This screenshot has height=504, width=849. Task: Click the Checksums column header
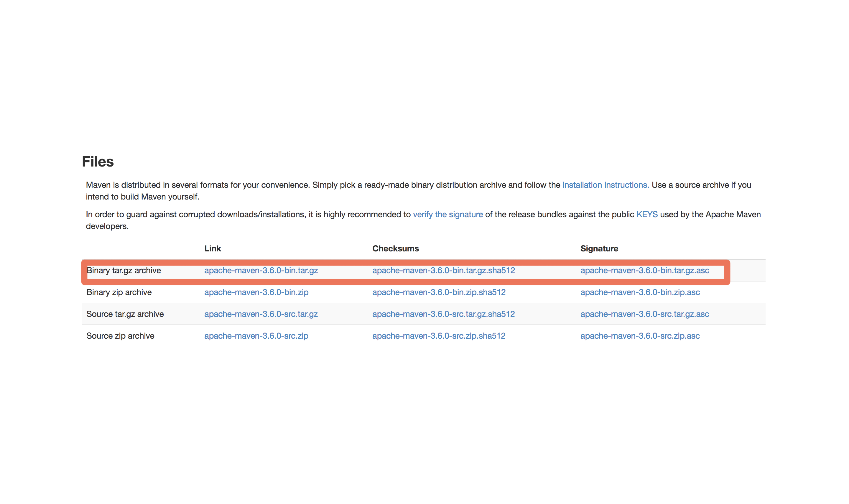[x=395, y=248]
